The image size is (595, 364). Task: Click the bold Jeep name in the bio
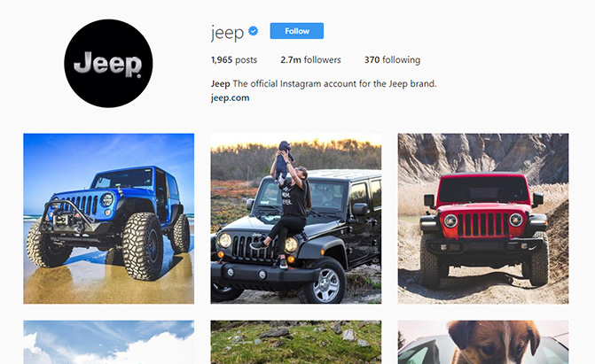tap(221, 84)
